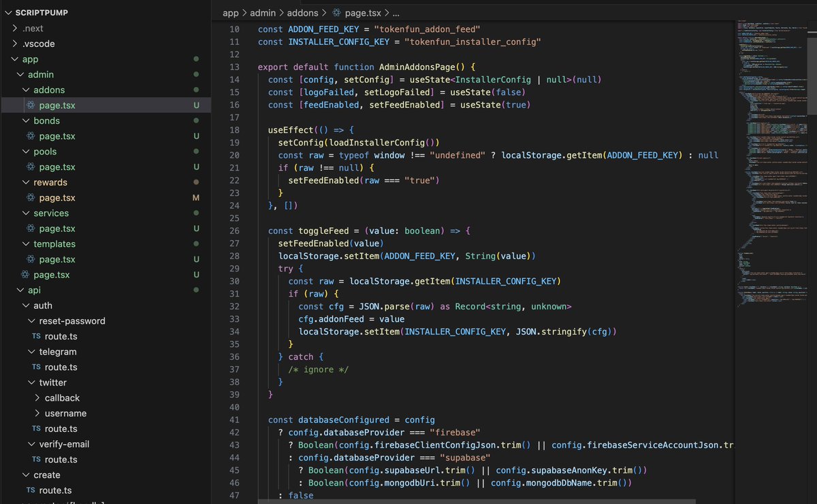Click the React icon next to the selected addons page.tsx
This screenshot has height=504, width=817.
[29, 105]
